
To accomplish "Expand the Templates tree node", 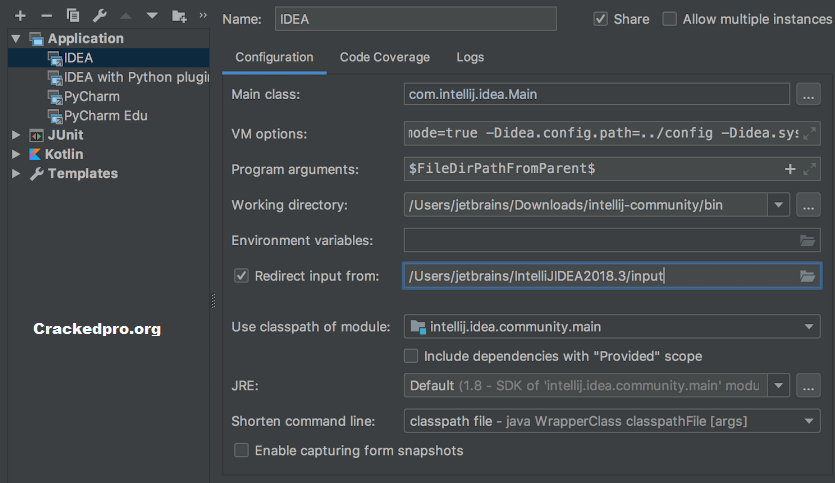I will point(16,174).
